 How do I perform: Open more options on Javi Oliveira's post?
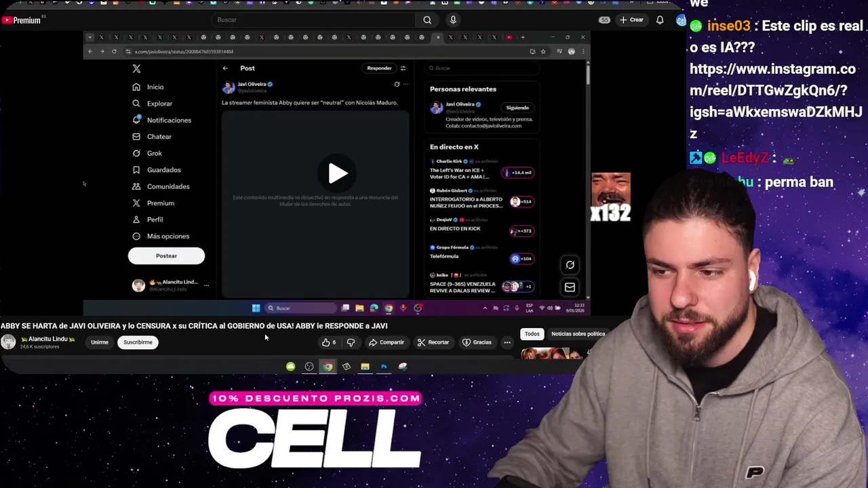pyautogui.click(x=406, y=84)
